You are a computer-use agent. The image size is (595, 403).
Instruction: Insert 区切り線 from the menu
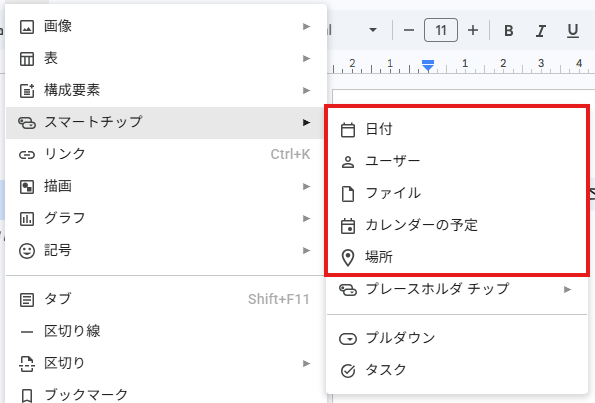pos(166,332)
